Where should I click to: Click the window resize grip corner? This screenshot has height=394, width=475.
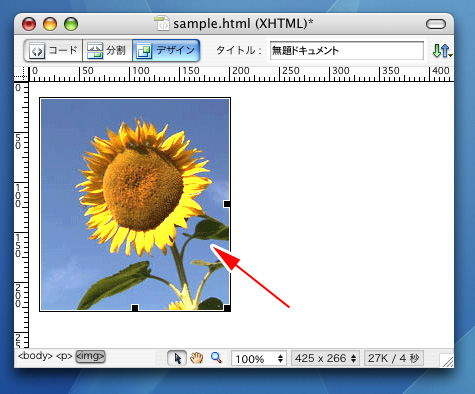click(447, 360)
